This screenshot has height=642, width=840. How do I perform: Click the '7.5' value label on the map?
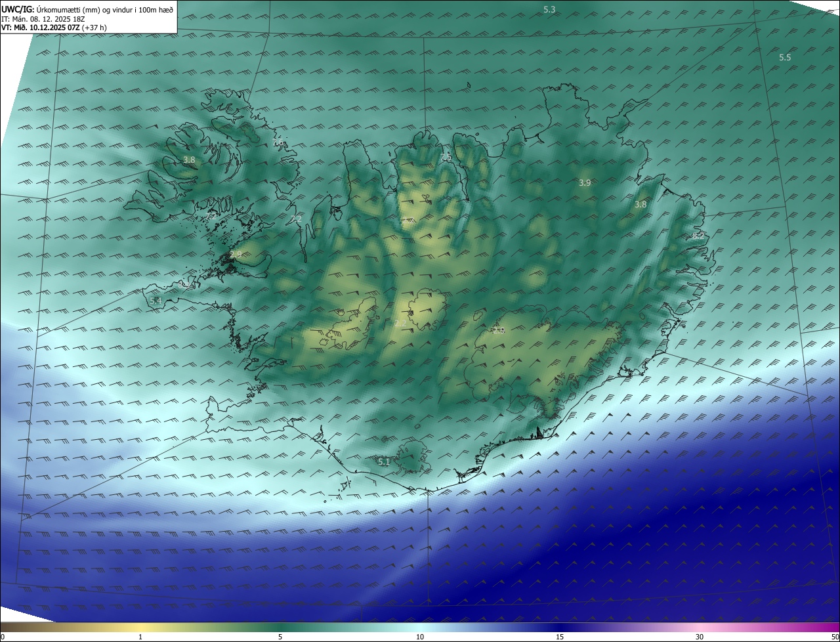pos(446,157)
